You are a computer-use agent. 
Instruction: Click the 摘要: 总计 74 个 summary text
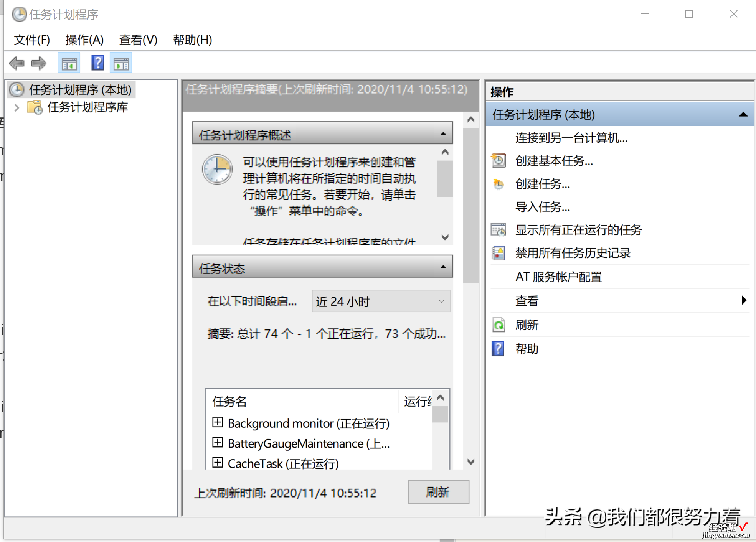tap(327, 334)
